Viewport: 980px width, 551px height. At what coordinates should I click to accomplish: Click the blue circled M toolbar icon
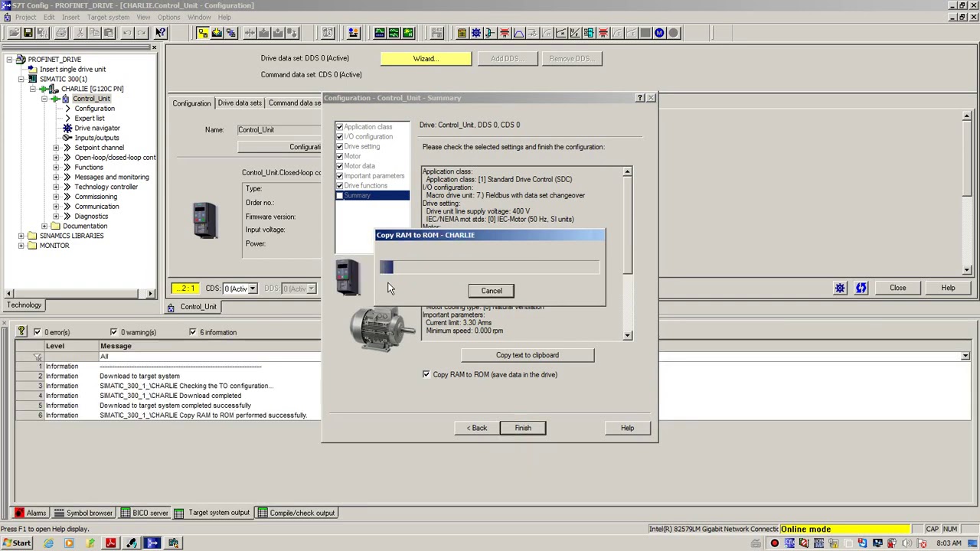pos(659,33)
